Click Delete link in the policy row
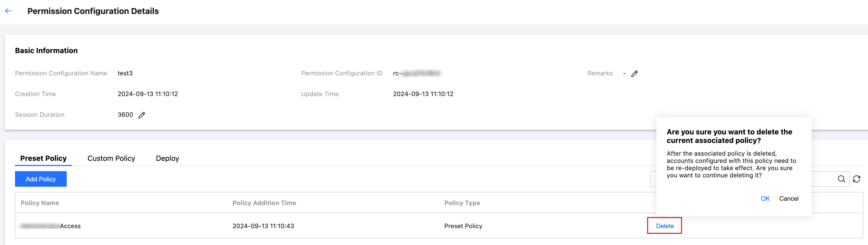This screenshot has width=868, height=245. [664, 226]
